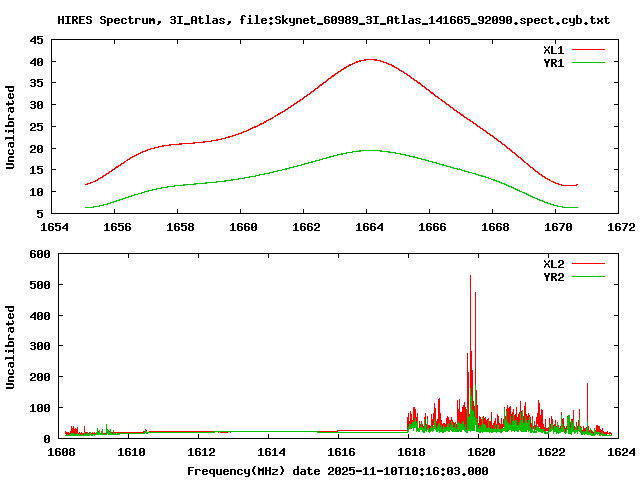Click the tallest red spike in the lower plot
640x480 pixels.
click(470, 277)
